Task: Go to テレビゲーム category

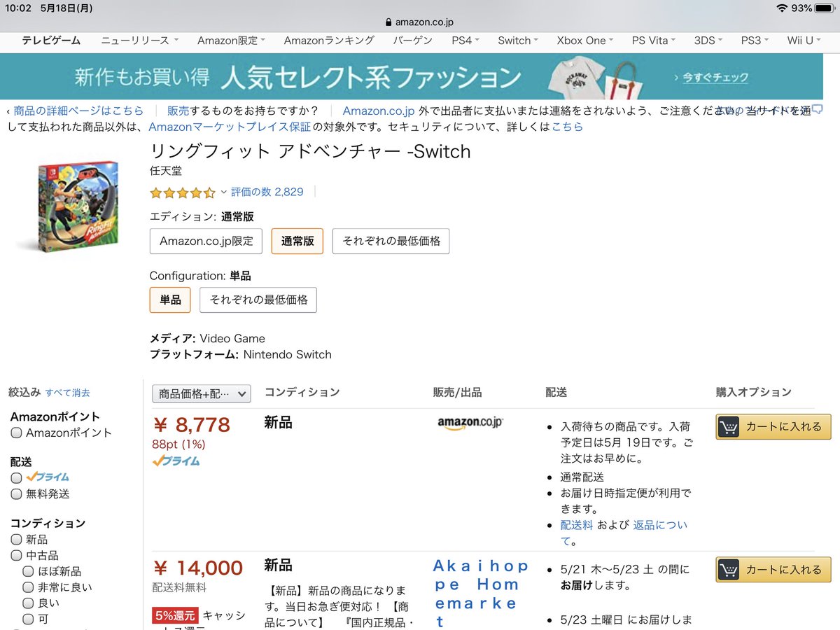Action: click(x=51, y=41)
